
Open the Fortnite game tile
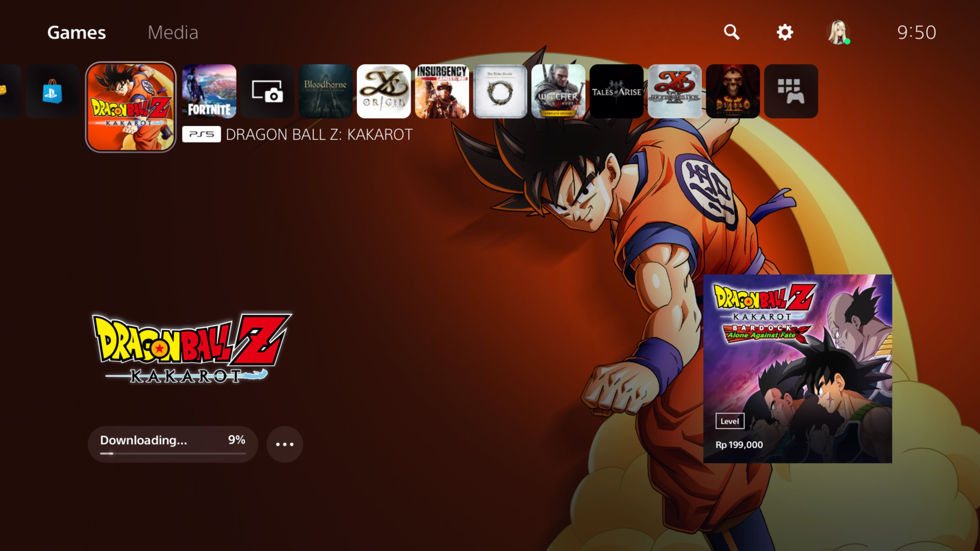click(x=209, y=91)
